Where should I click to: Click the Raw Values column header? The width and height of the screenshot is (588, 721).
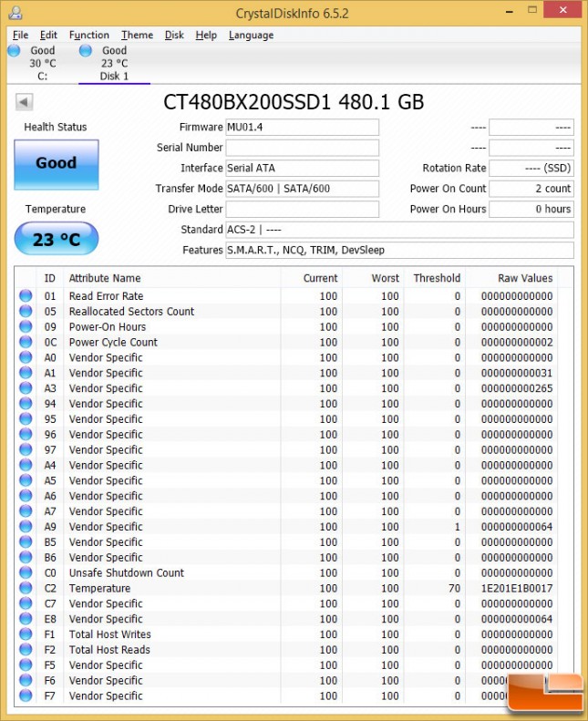tap(511, 278)
